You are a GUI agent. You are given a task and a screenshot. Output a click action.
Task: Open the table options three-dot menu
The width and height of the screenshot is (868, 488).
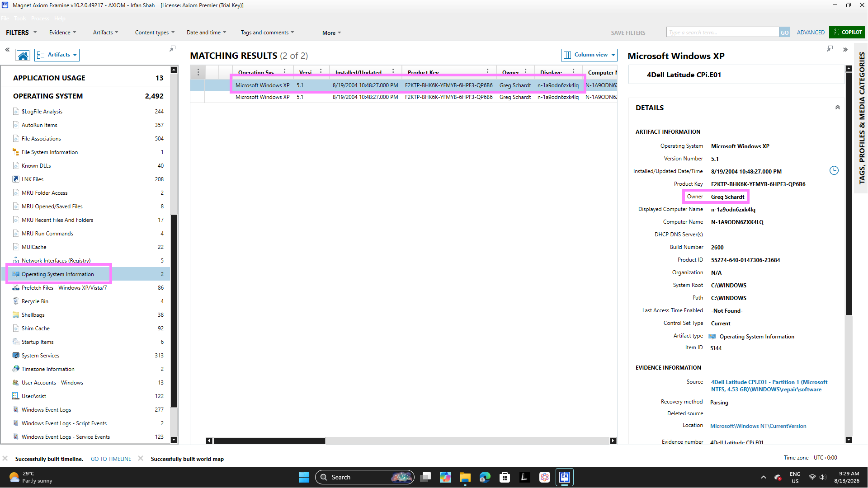(x=198, y=72)
